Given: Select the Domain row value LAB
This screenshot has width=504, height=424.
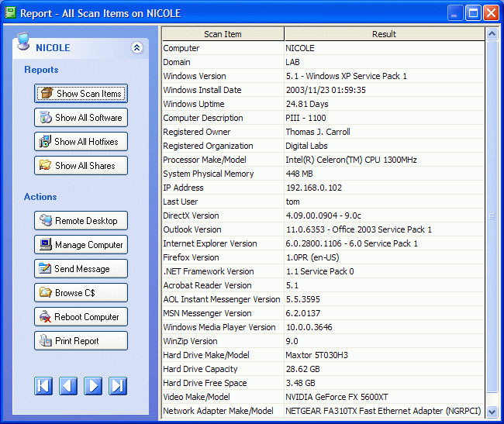Looking at the screenshot, I should (292, 62).
